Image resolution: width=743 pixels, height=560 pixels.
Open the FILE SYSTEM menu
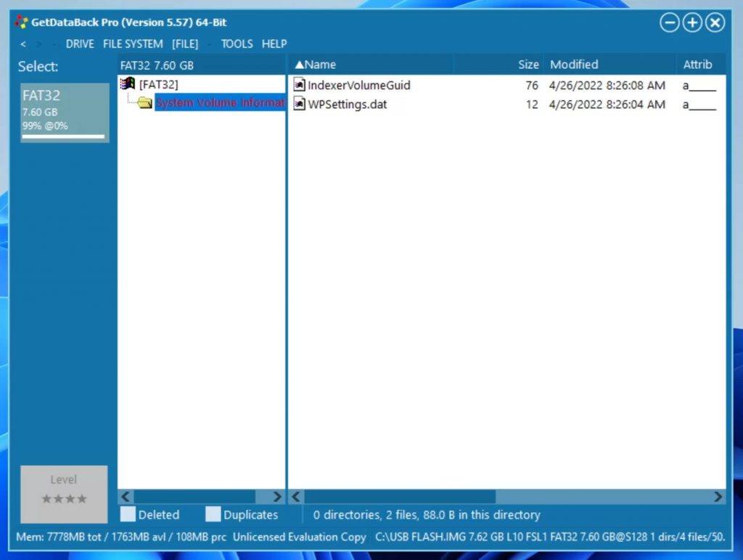click(x=133, y=44)
